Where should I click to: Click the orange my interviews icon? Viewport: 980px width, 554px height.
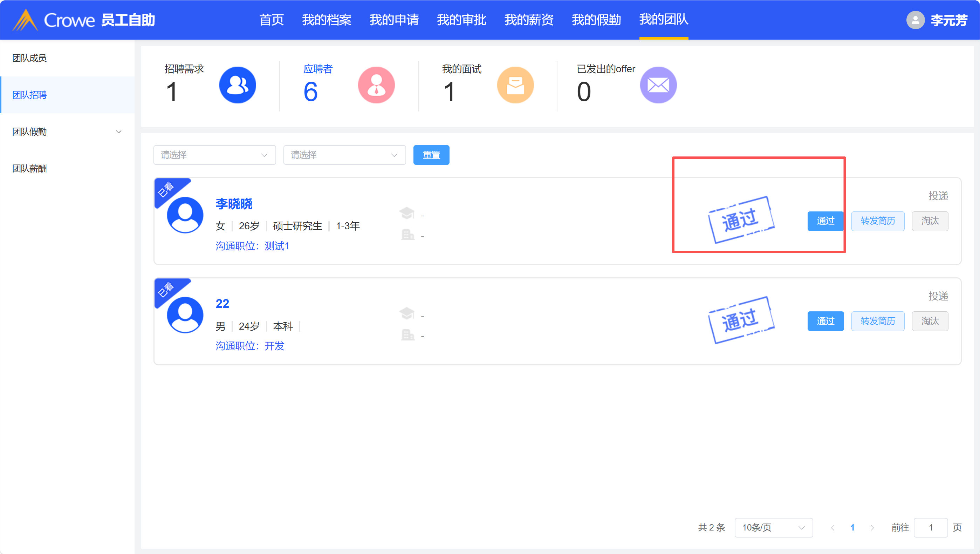tap(515, 85)
